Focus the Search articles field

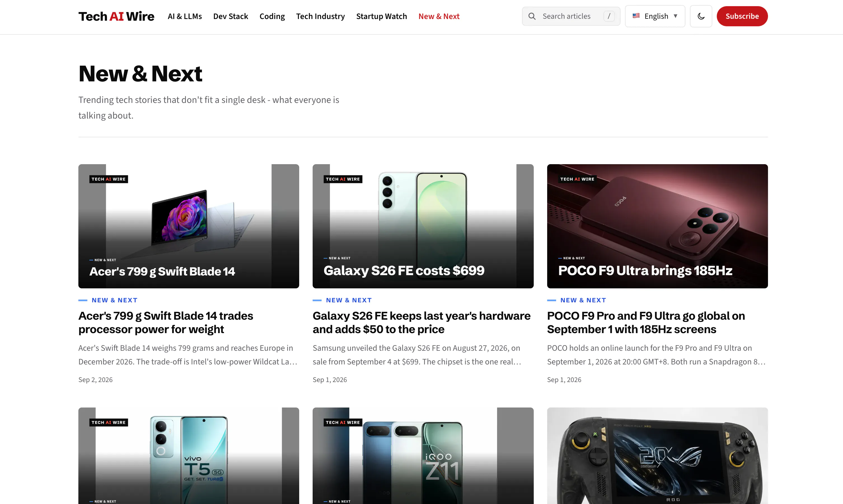point(571,16)
